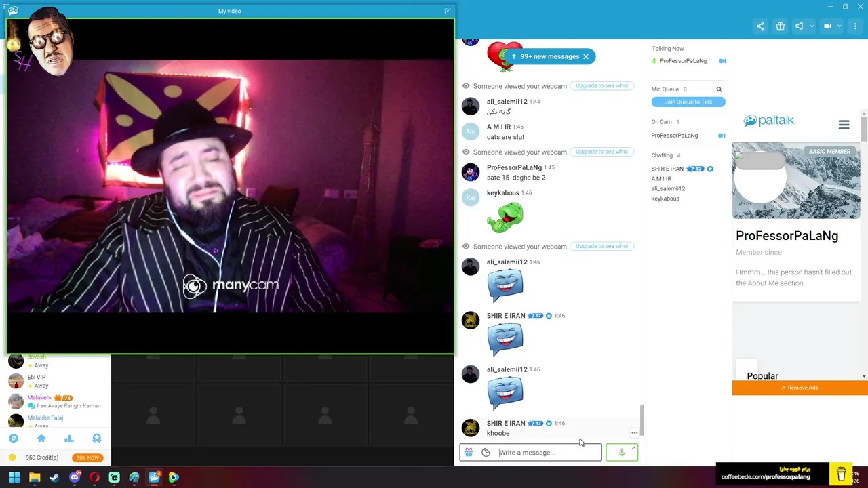View ProFessorPaLaNg cam under On Cam

click(x=722, y=136)
